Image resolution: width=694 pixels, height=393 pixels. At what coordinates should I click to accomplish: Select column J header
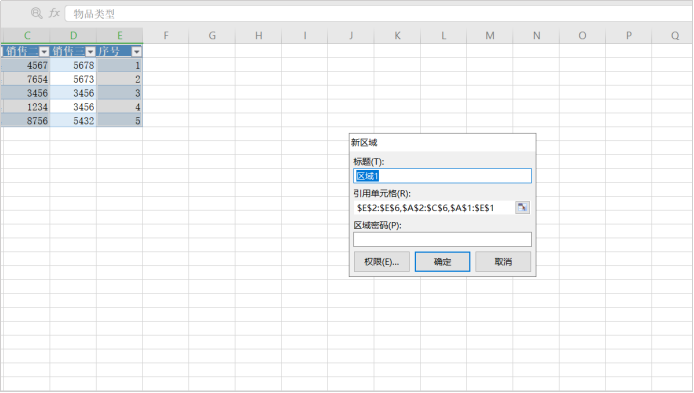pyautogui.click(x=351, y=35)
